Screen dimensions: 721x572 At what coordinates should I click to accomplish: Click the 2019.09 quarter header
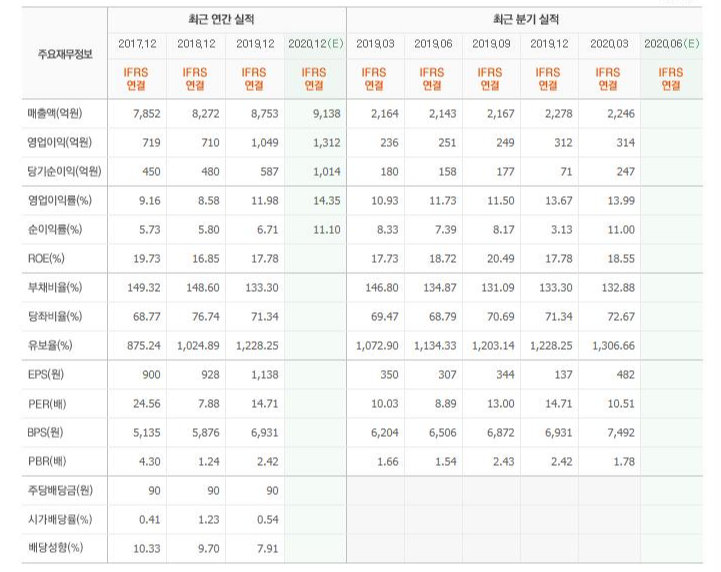click(x=491, y=44)
